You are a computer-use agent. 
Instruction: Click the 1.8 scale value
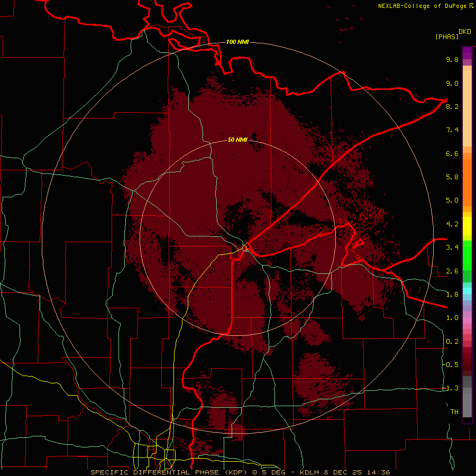point(452,295)
